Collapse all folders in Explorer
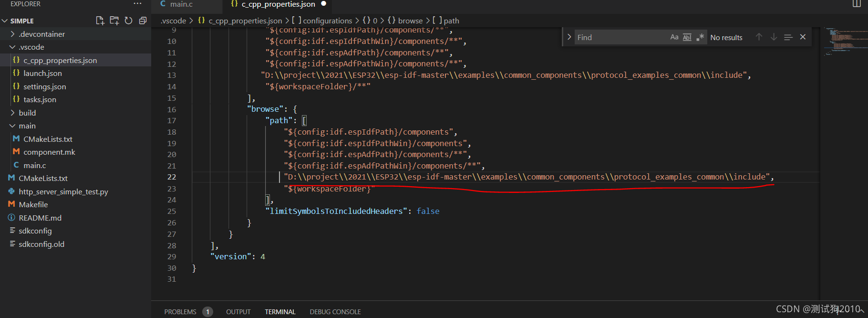The image size is (868, 318). tap(143, 21)
